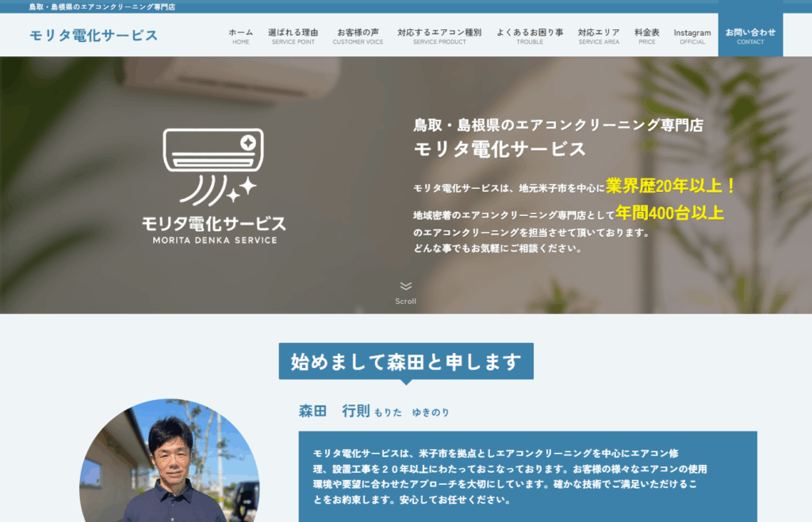
Task: Open the 料金表 PRICE list
Action: click(x=647, y=35)
